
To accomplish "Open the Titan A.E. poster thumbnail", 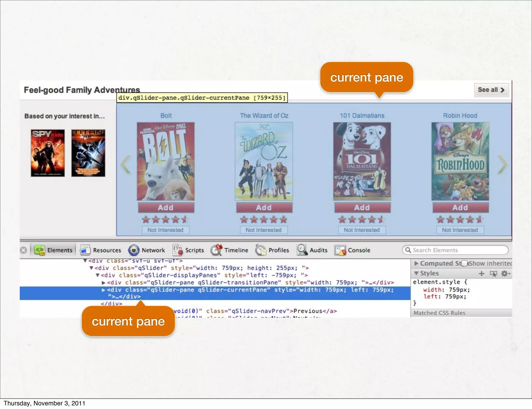I will (x=88, y=153).
